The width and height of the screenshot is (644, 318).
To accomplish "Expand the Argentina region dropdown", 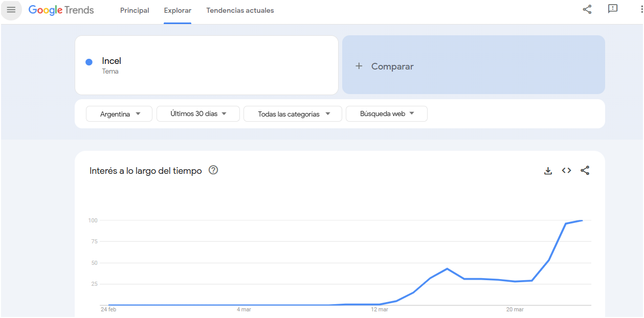I will [x=119, y=114].
